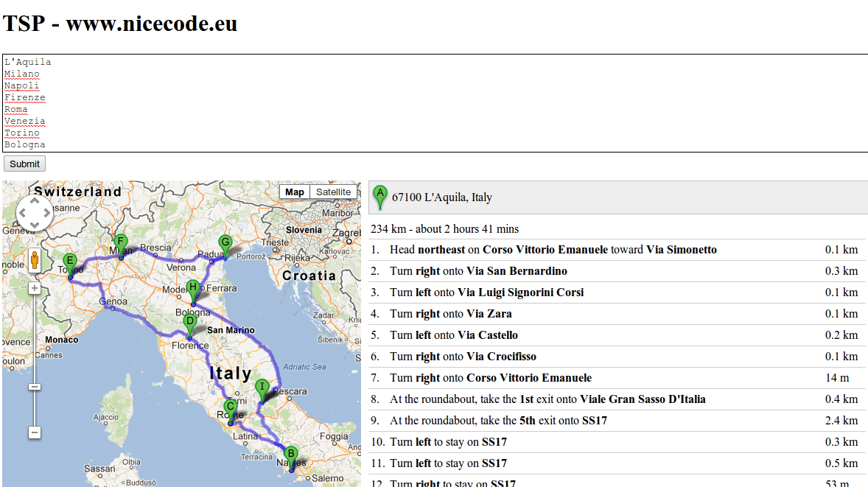Switch to Map view

(295, 192)
